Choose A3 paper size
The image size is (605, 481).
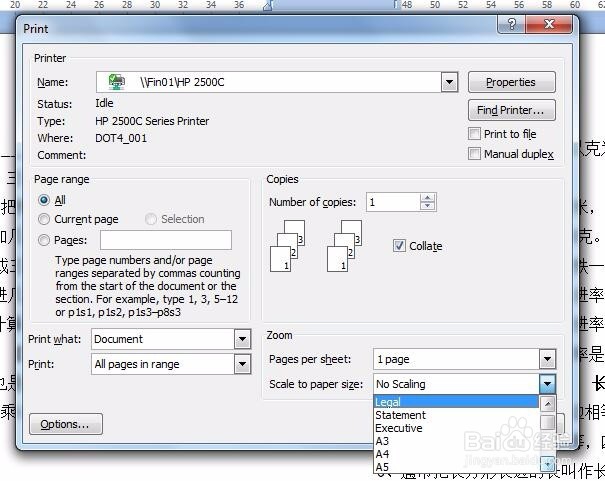[456, 441]
